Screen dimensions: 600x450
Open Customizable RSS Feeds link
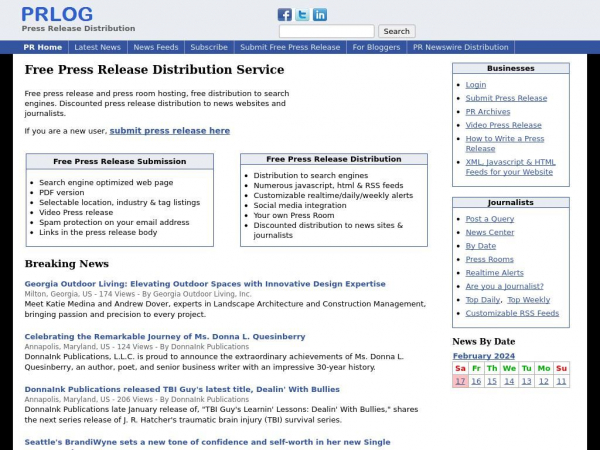click(x=512, y=313)
